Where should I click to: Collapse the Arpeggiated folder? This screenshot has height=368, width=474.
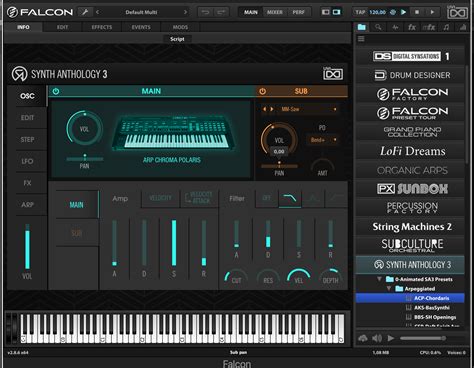point(389,289)
